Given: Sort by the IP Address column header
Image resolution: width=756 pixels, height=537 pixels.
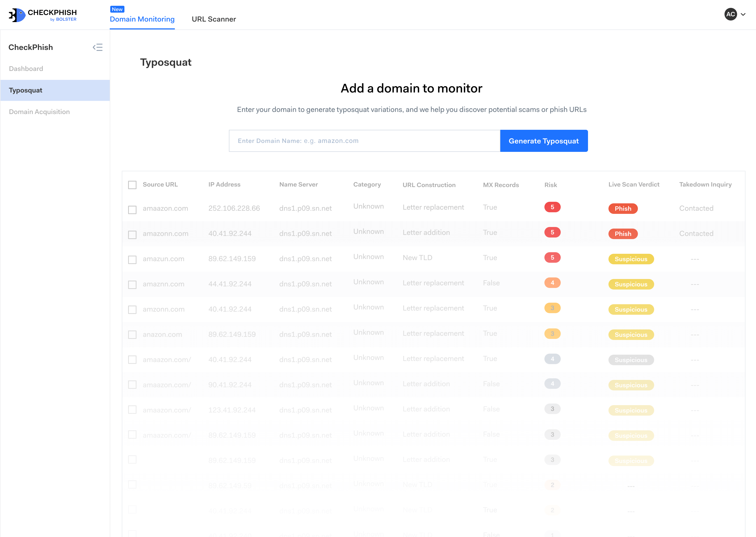Looking at the screenshot, I should 224,184.
